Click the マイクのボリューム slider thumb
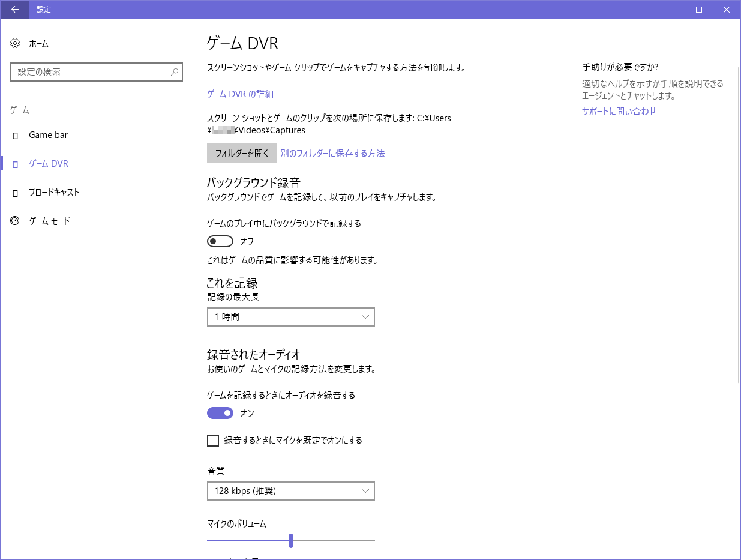Screen dimensions: 741x560 coord(291,541)
